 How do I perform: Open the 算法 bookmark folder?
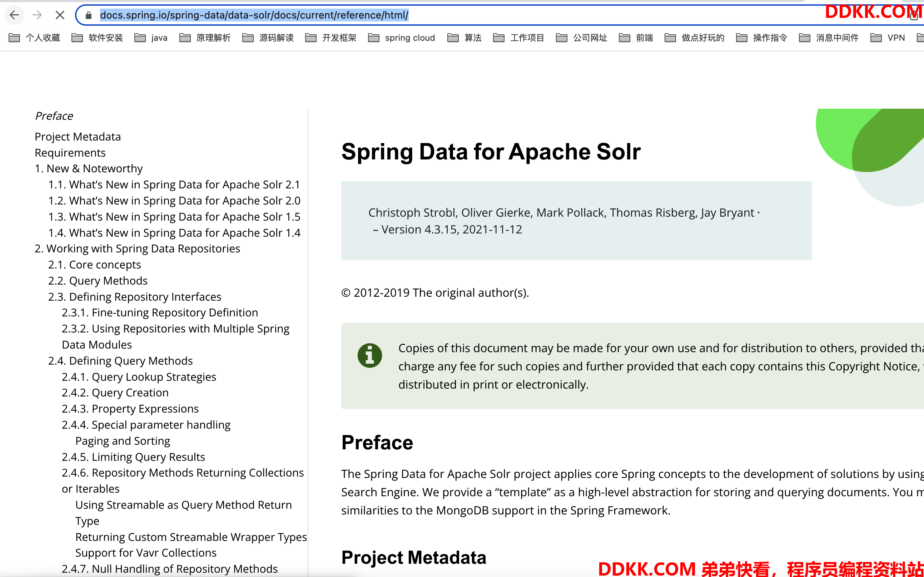point(465,38)
